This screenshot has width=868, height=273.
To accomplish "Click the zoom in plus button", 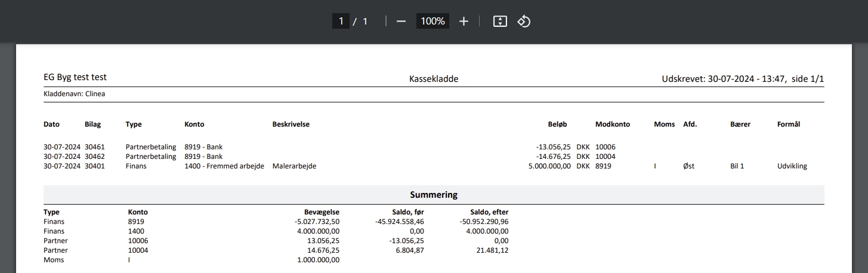I will click(x=464, y=22).
